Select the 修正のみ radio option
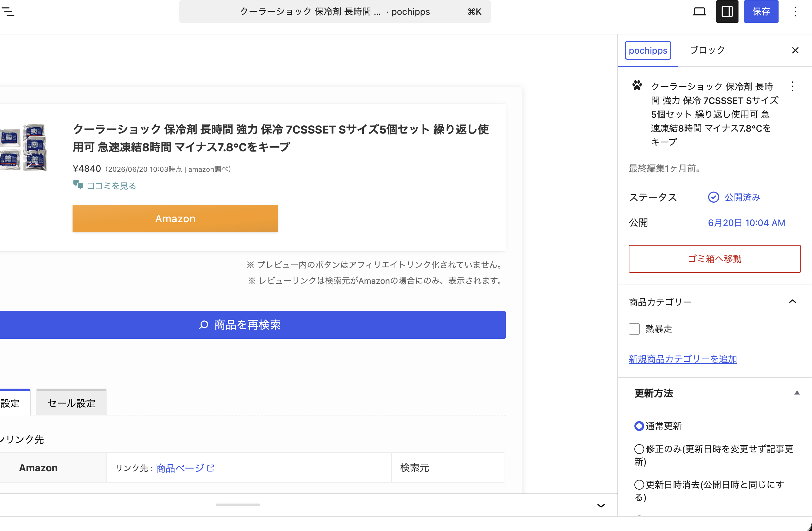This screenshot has width=812, height=531. 639,449
